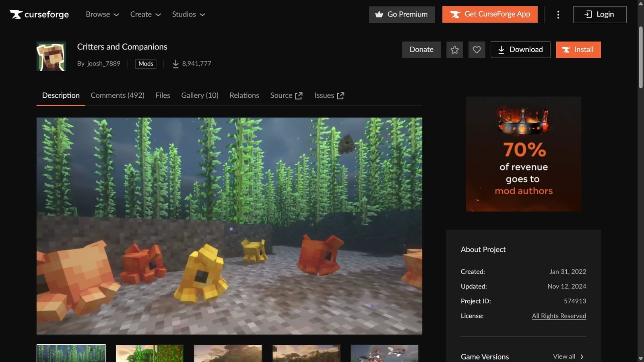The width and height of the screenshot is (644, 362).
Task: Expand the Browse menu
Action: (102, 14)
